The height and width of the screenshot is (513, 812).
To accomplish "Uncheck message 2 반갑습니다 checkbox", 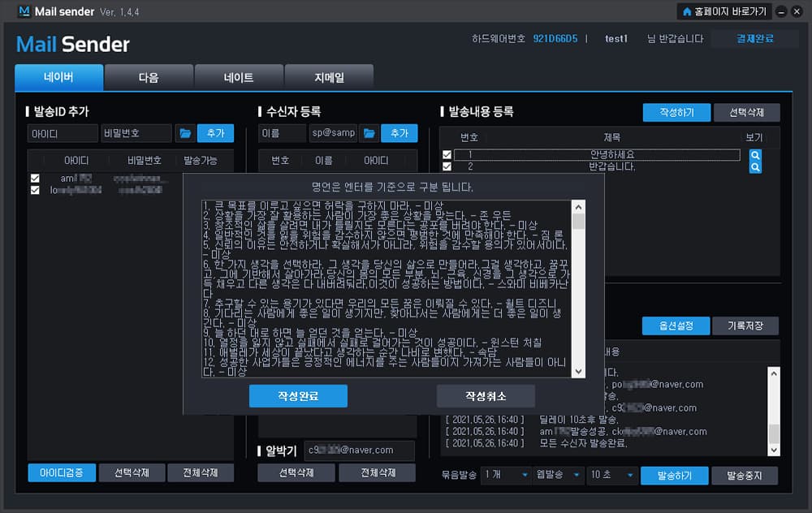I will pos(447,166).
